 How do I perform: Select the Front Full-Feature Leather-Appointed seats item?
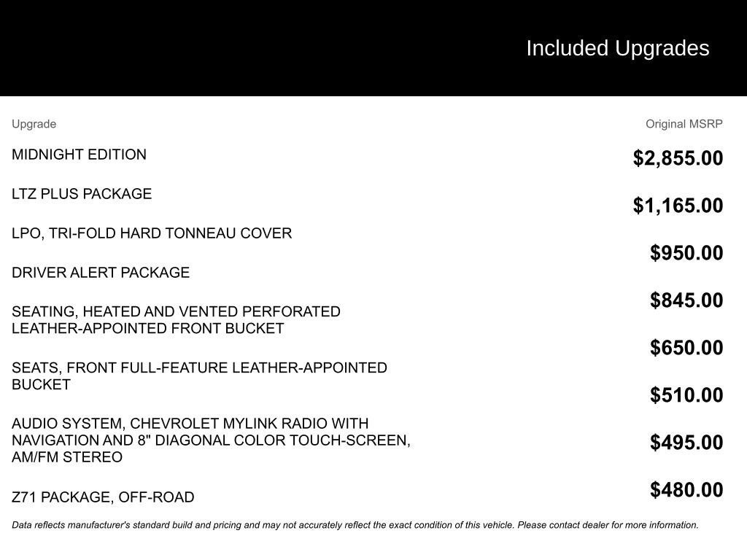point(199,376)
